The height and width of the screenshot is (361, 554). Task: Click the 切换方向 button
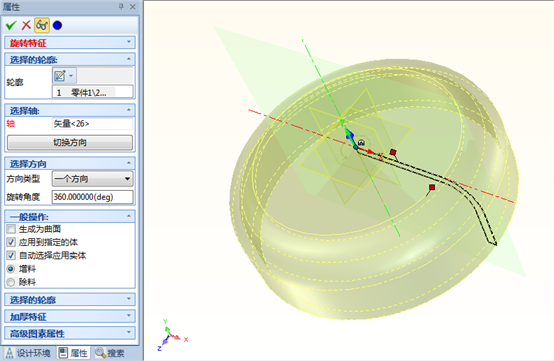pos(70,142)
